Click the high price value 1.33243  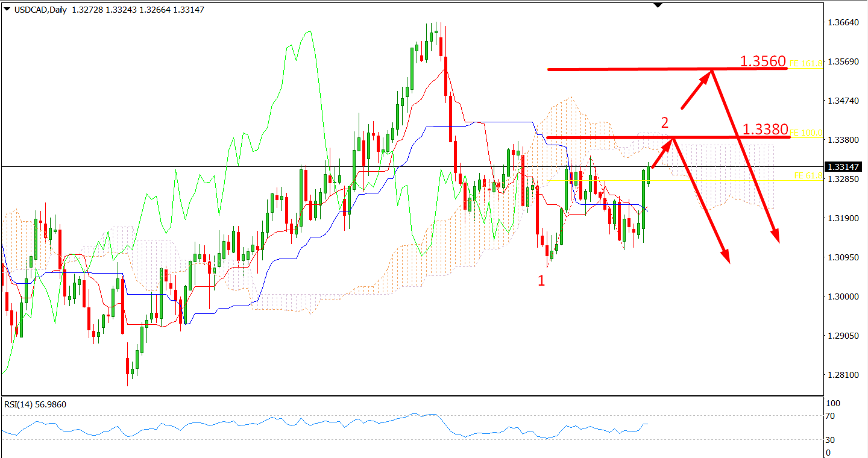click(121, 10)
